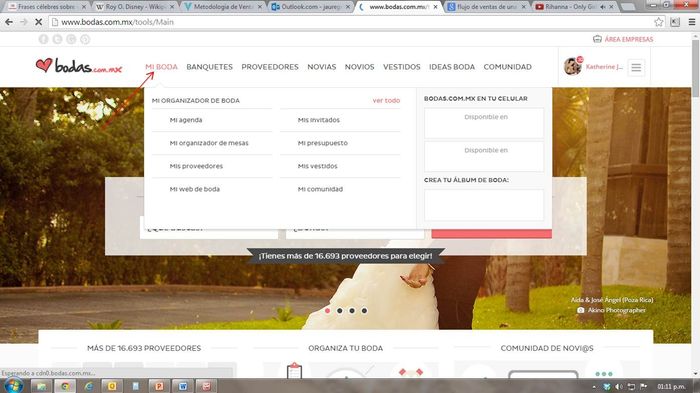Open the VESTIDOS menu
This screenshot has width=700, height=393.
(x=401, y=67)
